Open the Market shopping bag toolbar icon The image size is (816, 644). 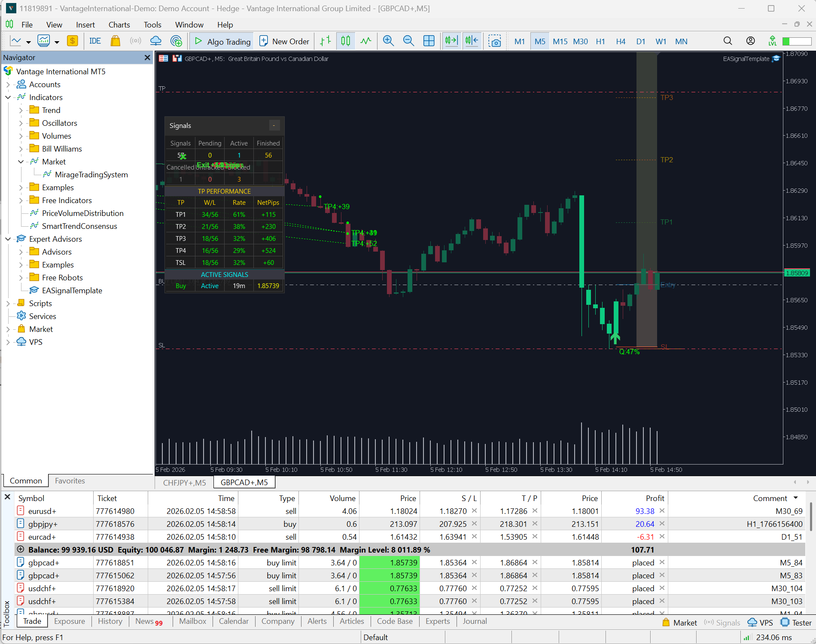(115, 41)
